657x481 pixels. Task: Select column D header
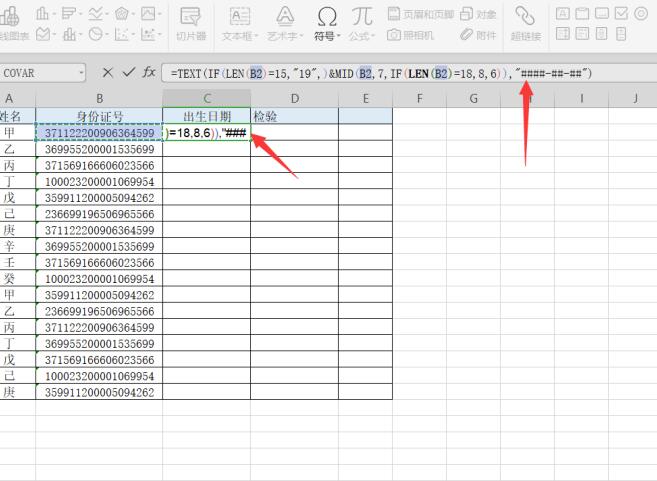pyautogui.click(x=295, y=98)
